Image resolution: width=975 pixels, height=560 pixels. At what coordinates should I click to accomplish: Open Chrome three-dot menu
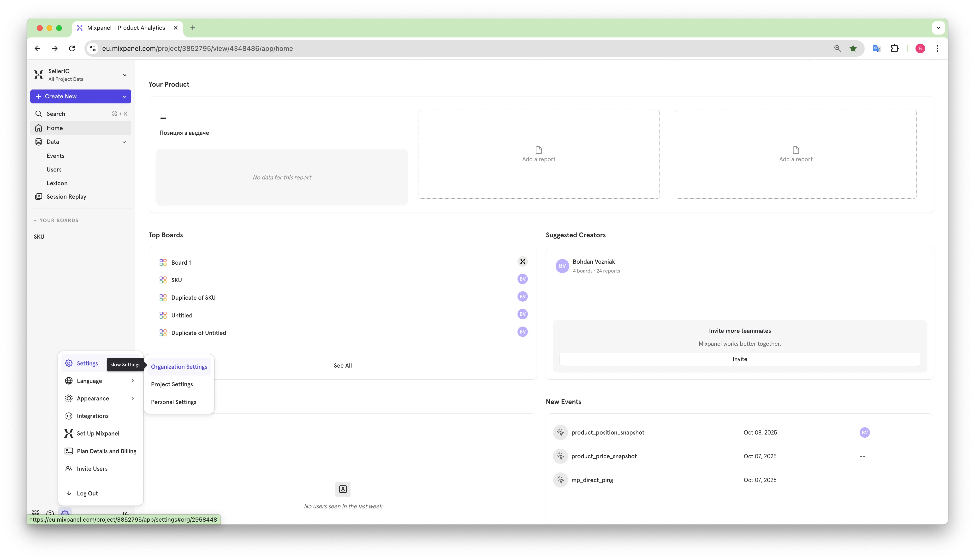click(938, 48)
